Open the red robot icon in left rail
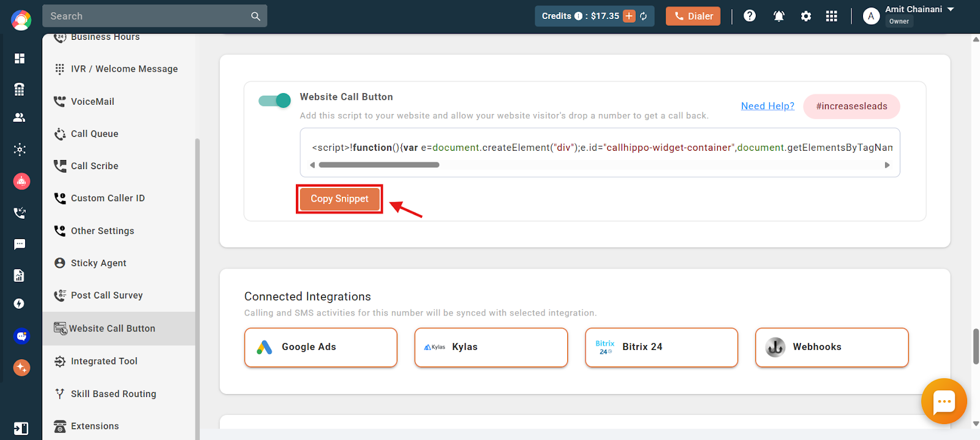This screenshot has width=980, height=440. [x=21, y=181]
